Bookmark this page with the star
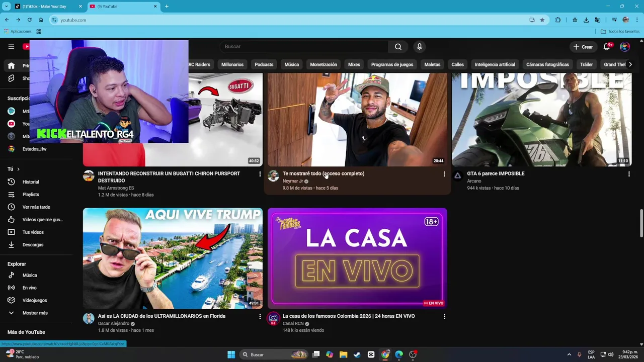The height and width of the screenshot is (362, 644). point(542,20)
